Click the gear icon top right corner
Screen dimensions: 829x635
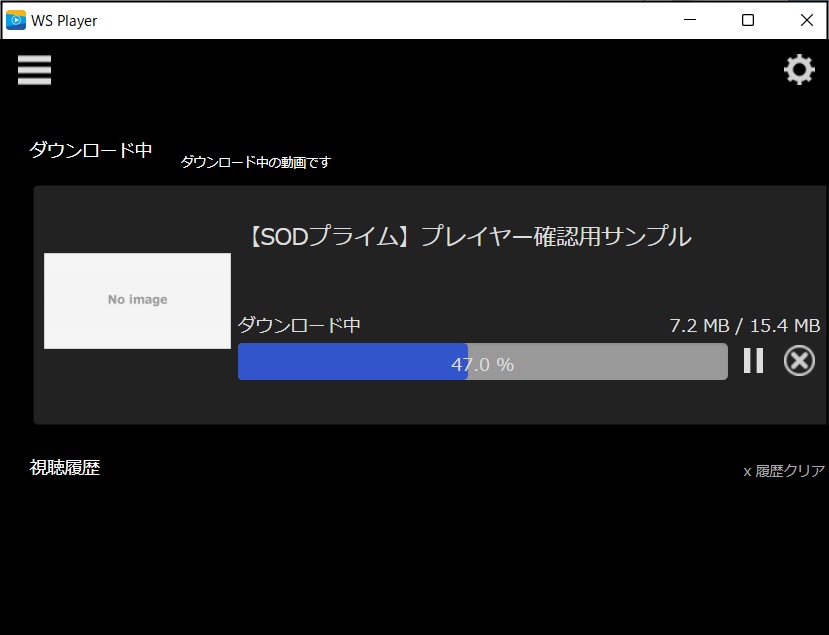[798, 69]
